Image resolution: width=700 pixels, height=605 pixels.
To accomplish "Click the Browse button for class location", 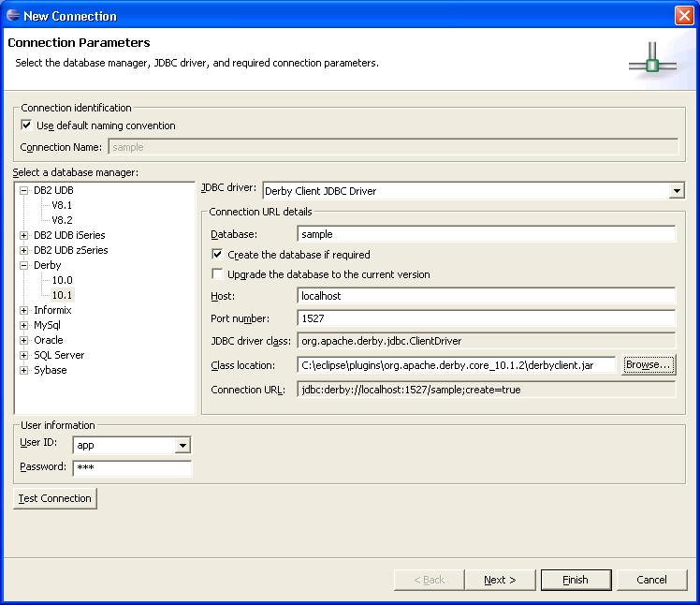I will coord(649,364).
